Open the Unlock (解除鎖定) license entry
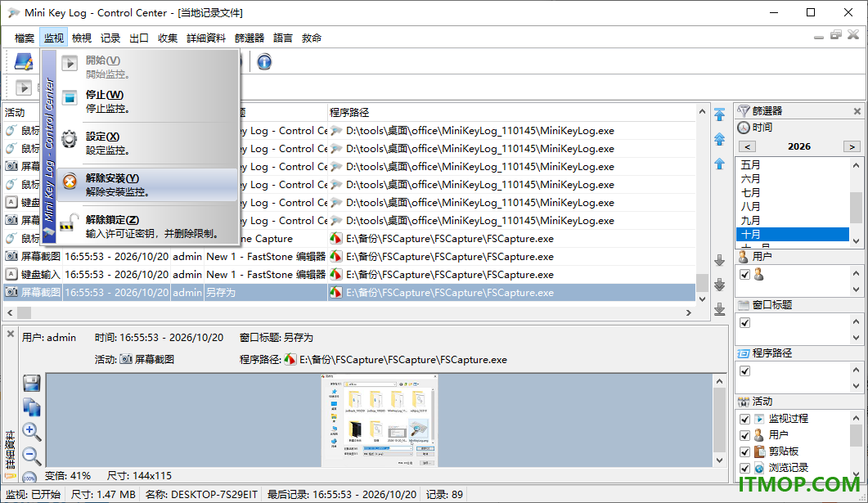The width and height of the screenshot is (868, 503). pyautogui.click(x=147, y=227)
